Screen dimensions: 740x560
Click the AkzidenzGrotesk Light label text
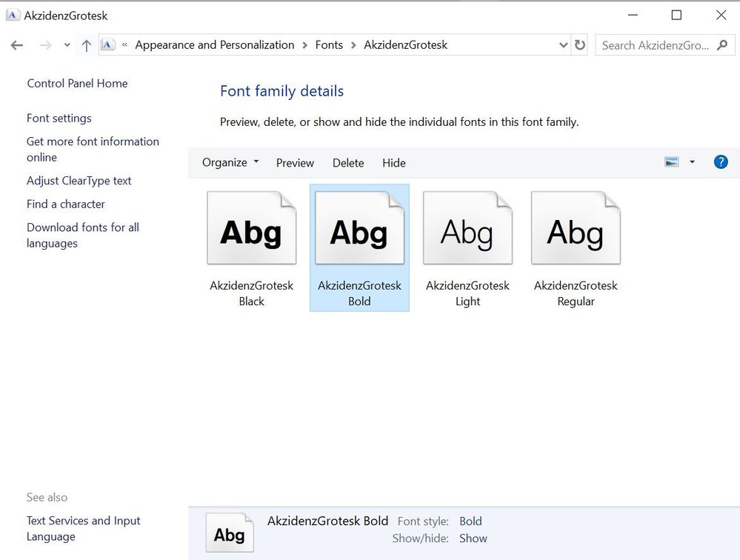(467, 293)
